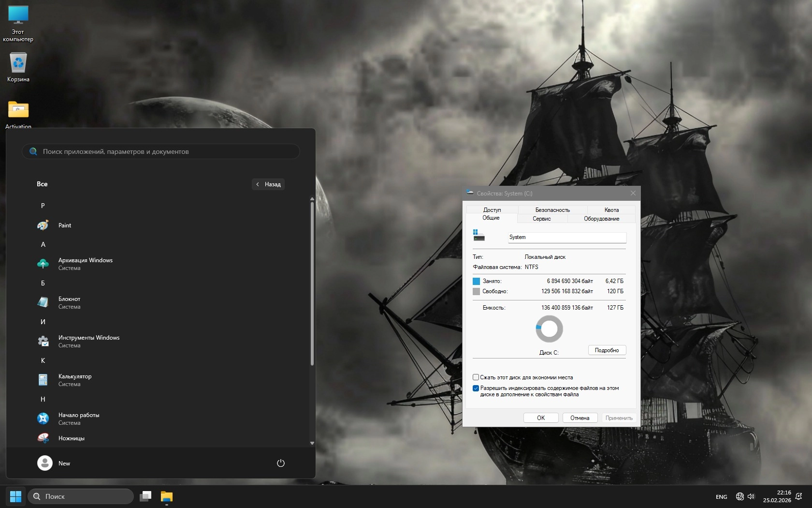The image size is (812, 508).
Task: Switch to the Безопасность tab
Action: (x=552, y=210)
